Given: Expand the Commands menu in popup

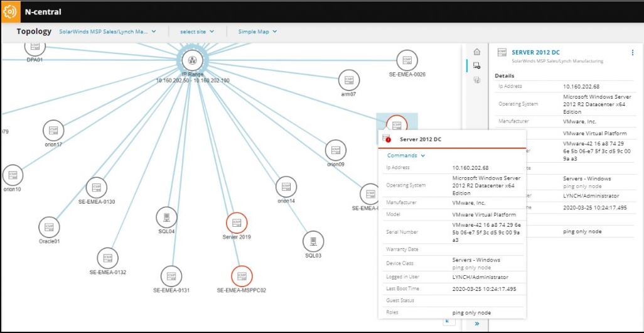Looking at the screenshot, I should pos(405,155).
